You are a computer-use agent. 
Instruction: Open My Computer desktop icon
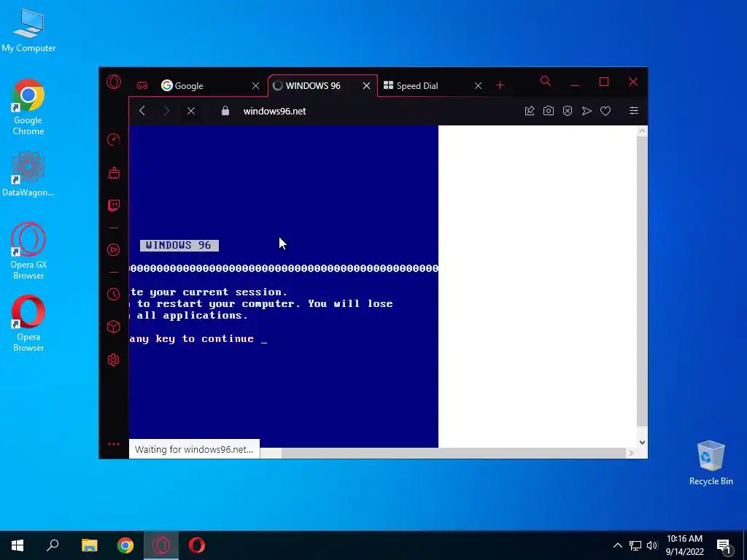tap(28, 31)
